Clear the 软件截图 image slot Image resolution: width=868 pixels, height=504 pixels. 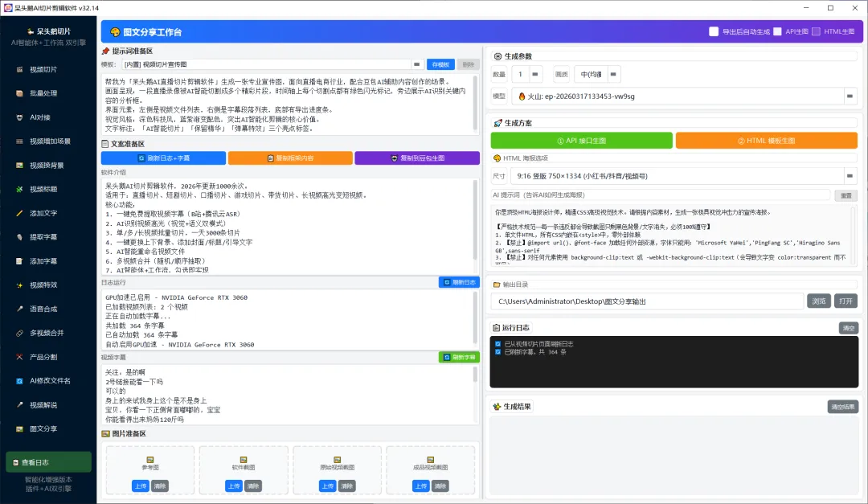pyautogui.click(x=253, y=486)
